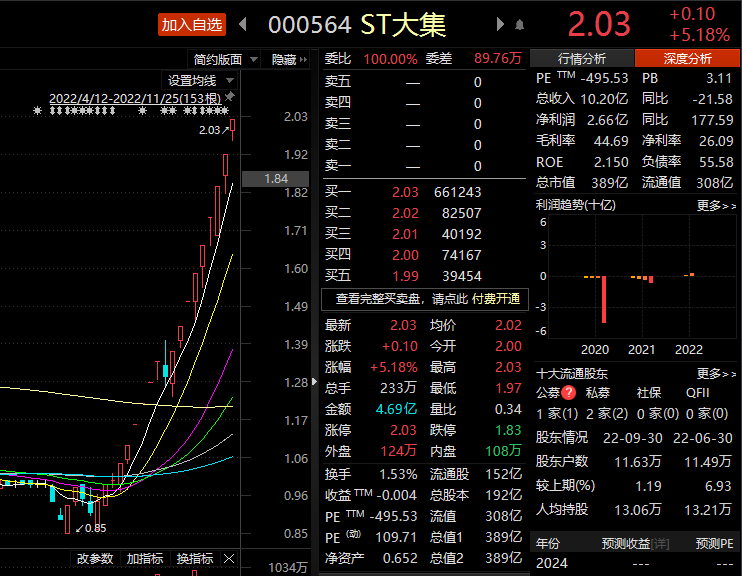The width and height of the screenshot is (742, 576).
Task: Click the stock name 000564 ST大集
Action: tap(357, 25)
